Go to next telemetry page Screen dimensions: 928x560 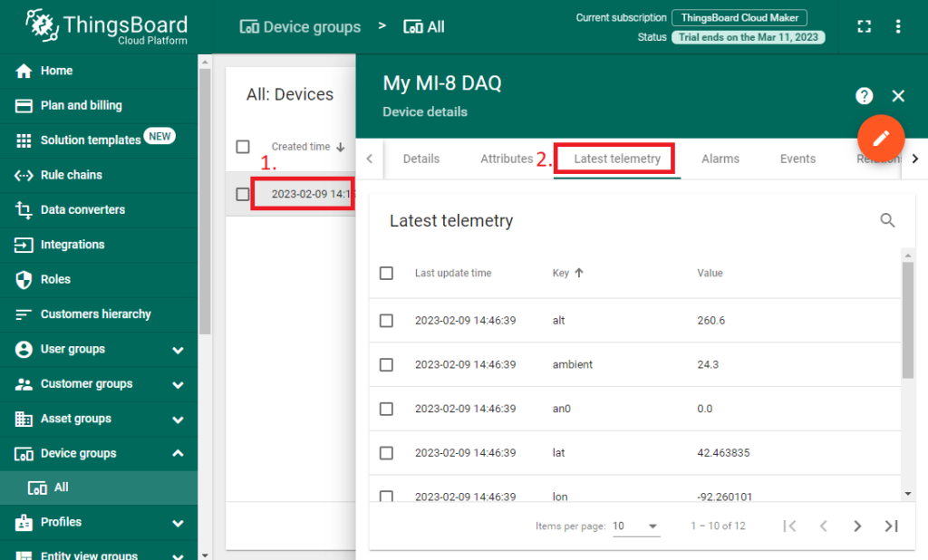[x=857, y=526]
